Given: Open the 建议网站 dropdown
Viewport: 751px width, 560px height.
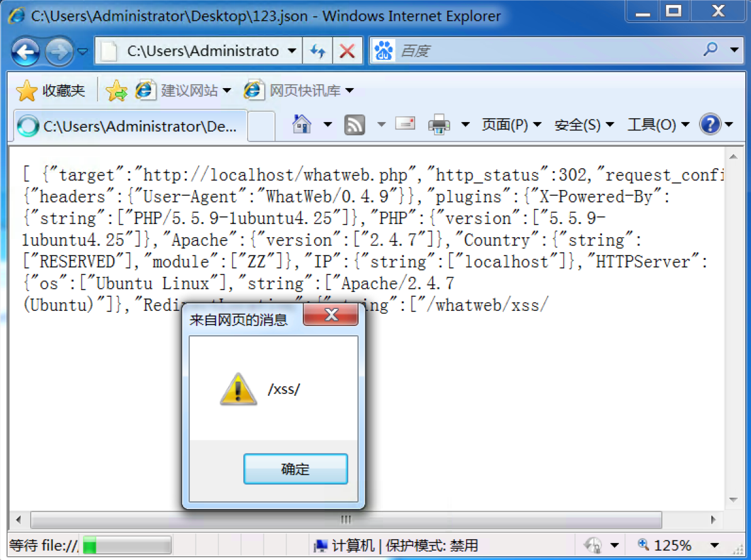Looking at the screenshot, I should pyautogui.click(x=228, y=90).
